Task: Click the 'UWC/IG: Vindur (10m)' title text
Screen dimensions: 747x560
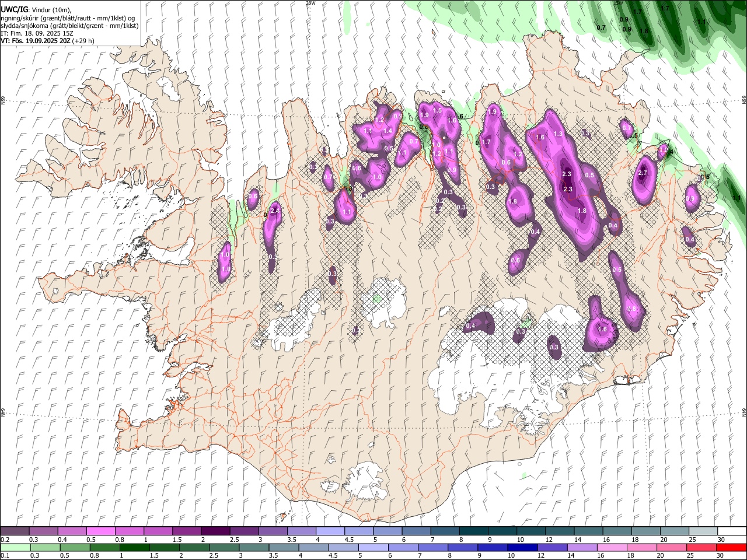Action: [x=36, y=10]
